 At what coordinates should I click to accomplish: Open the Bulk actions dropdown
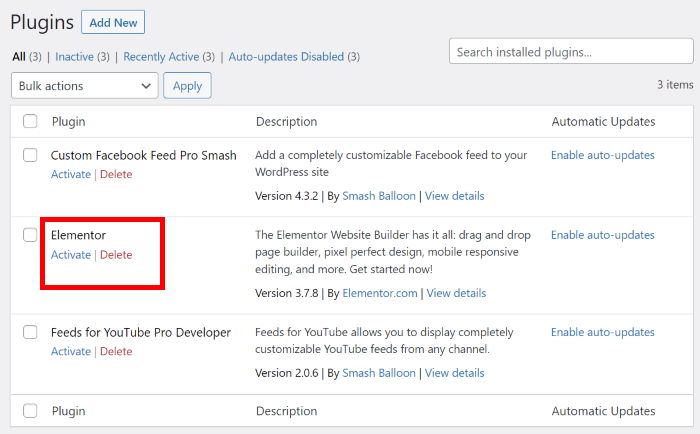point(84,86)
